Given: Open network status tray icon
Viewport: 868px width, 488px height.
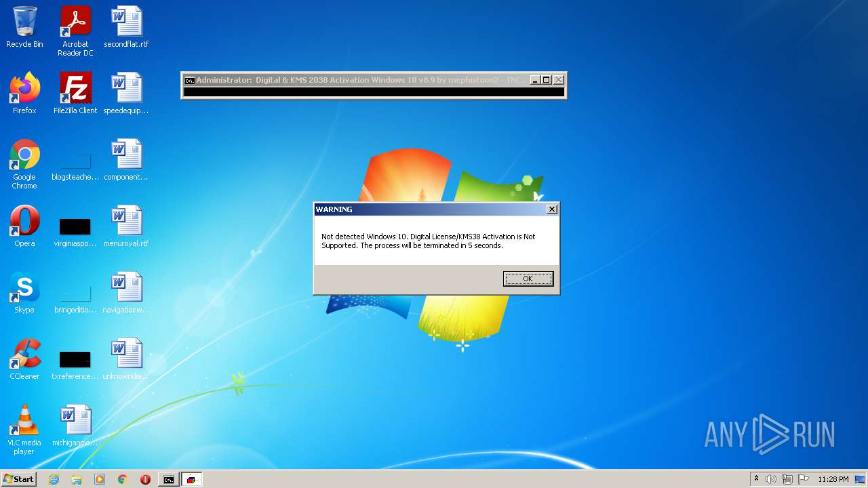Looking at the screenshot, I should 787,479.
